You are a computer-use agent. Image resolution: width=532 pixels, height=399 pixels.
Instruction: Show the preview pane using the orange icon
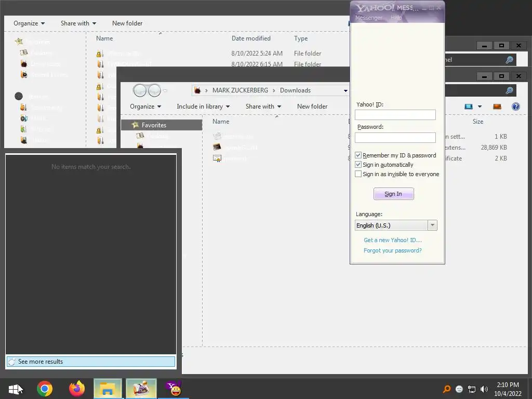click(x=497, y=107)
